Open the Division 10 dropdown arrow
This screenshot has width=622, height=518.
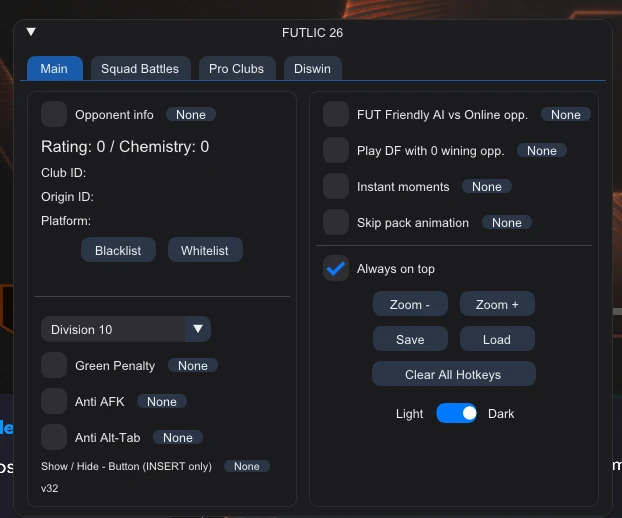198,329
